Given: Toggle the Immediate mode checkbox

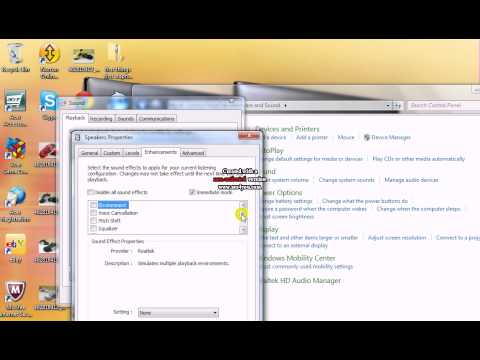Looking at the screenshot, I should [x=192, y=192].
